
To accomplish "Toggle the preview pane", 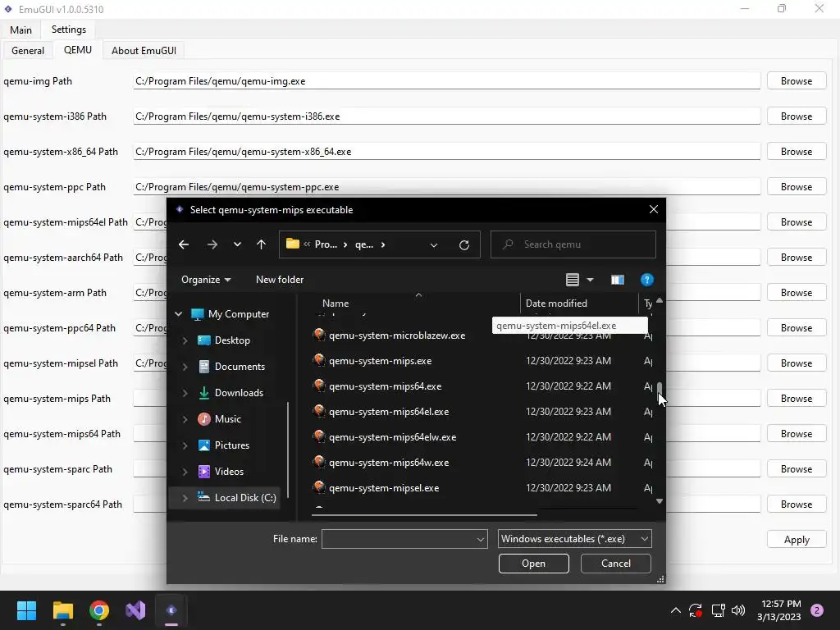I will (x=617, y=280).
